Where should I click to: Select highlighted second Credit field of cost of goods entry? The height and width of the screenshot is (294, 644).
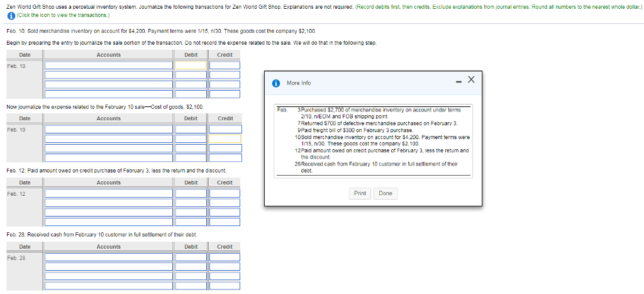click(x=225, y=139)
